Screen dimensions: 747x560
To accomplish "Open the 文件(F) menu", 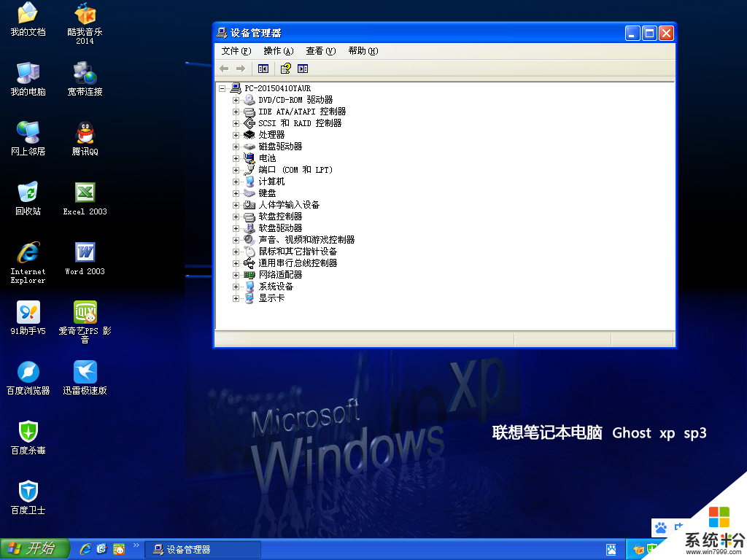I will (236, 51).
